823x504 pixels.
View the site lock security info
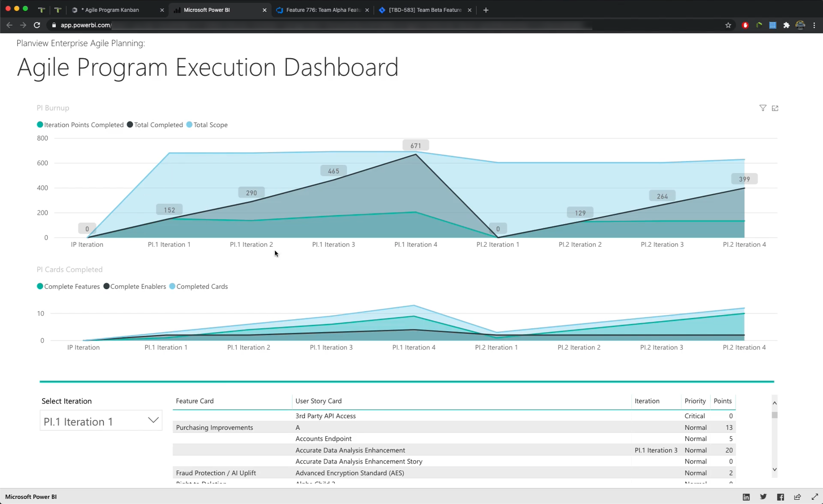point(54,25)
